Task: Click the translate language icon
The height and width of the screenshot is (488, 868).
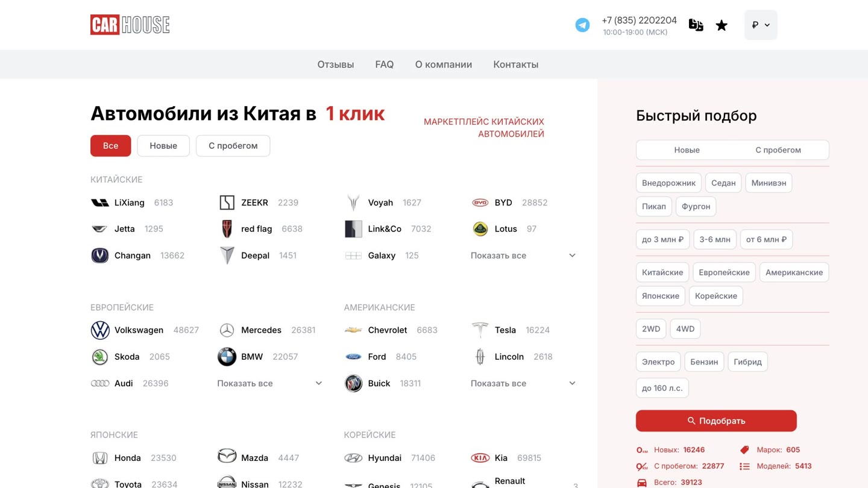Action: click(696, 25)
